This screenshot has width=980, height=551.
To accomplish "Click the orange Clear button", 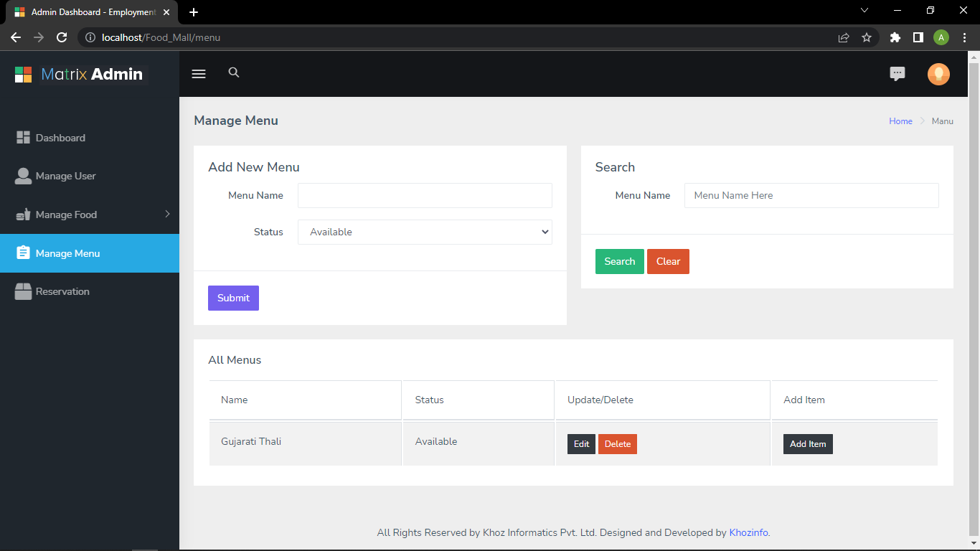I will point(668,261).
